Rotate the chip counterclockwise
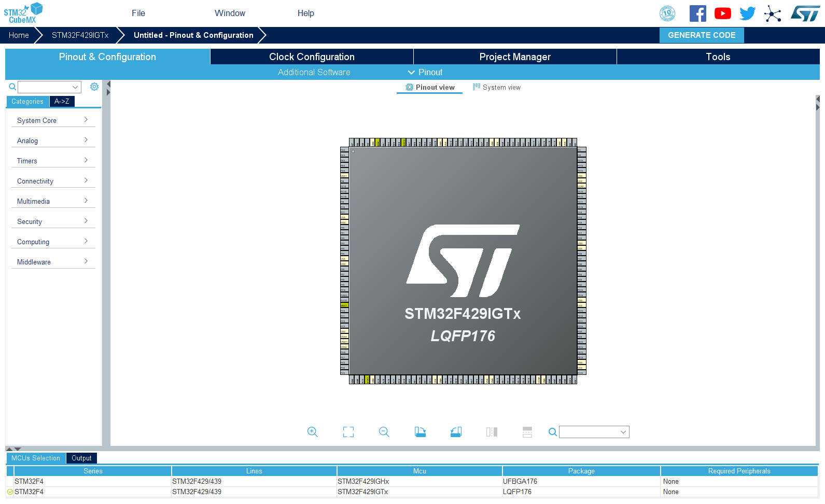 tap(456, 432)
